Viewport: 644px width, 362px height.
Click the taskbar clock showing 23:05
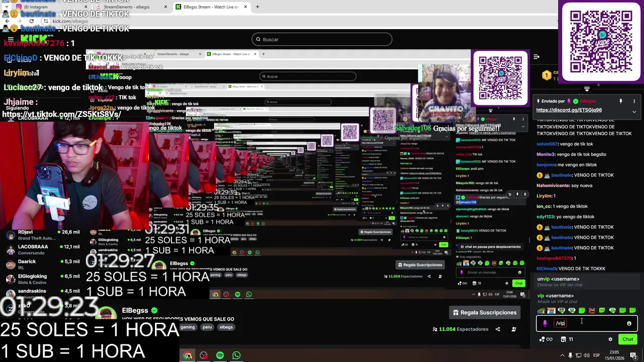click(x=614, y=355)
